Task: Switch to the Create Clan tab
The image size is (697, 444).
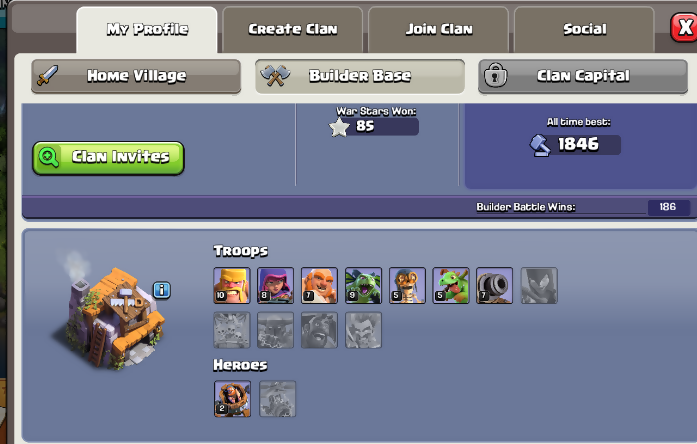Action: click(x=292, y=30)
